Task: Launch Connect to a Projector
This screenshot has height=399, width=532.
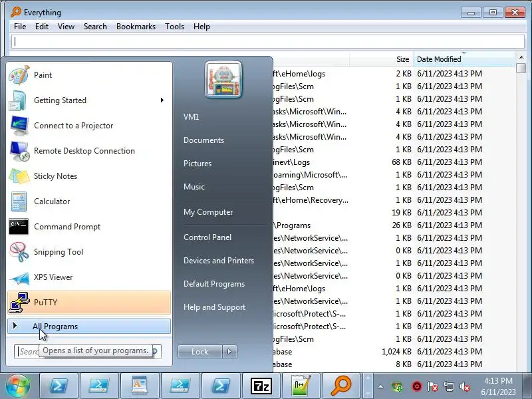Action: point(89,126)
